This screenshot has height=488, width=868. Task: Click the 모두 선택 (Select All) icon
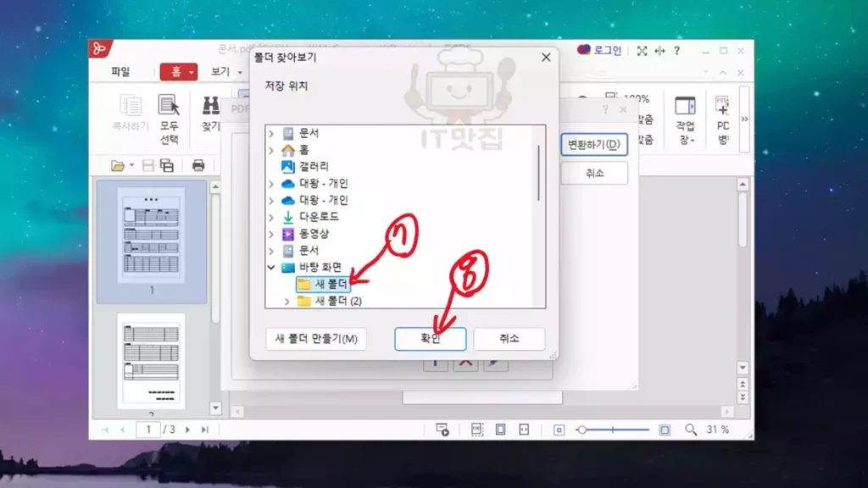(x=170, y=106)
